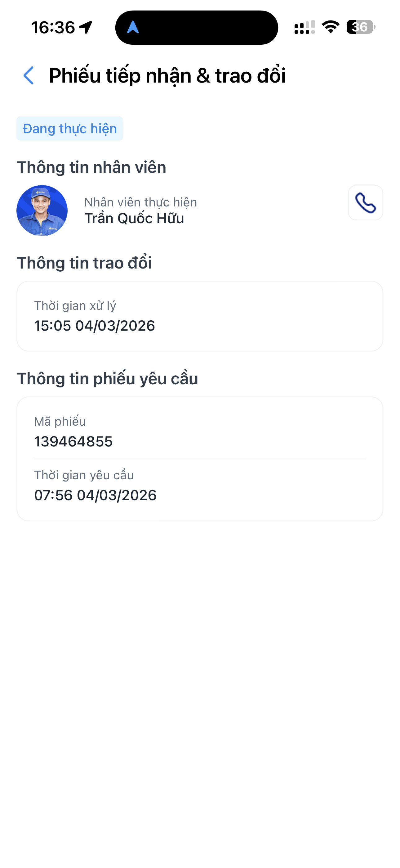400x868 pixels.
Task: Tap the "Nhân viên thực hiện" label
Action: (x=140, y=202)
